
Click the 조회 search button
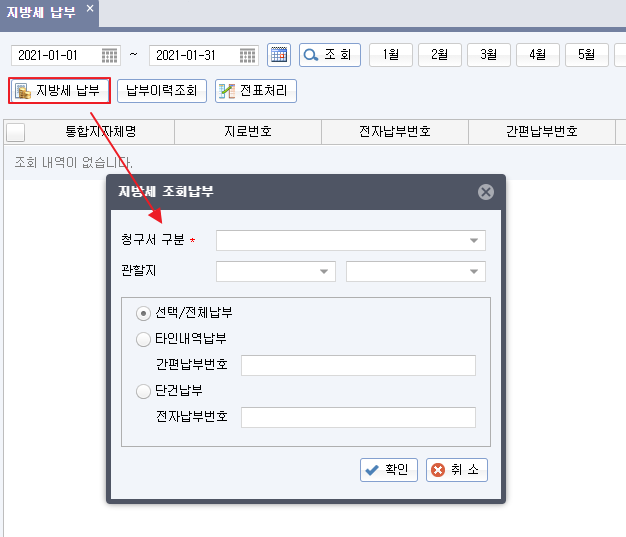click(x=330, y=55)
